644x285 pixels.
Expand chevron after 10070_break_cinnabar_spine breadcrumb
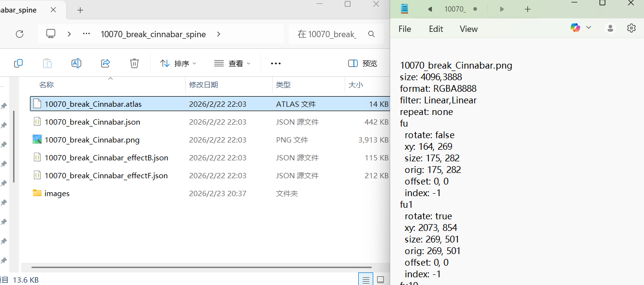(219, 34)
